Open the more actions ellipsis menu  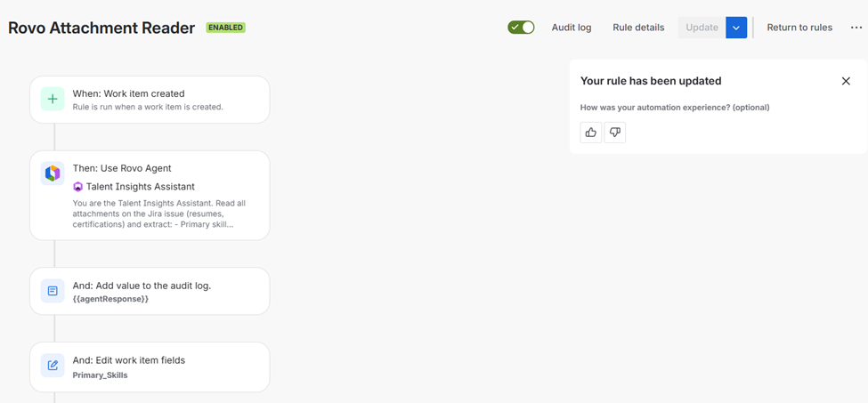tap(856, 28)
